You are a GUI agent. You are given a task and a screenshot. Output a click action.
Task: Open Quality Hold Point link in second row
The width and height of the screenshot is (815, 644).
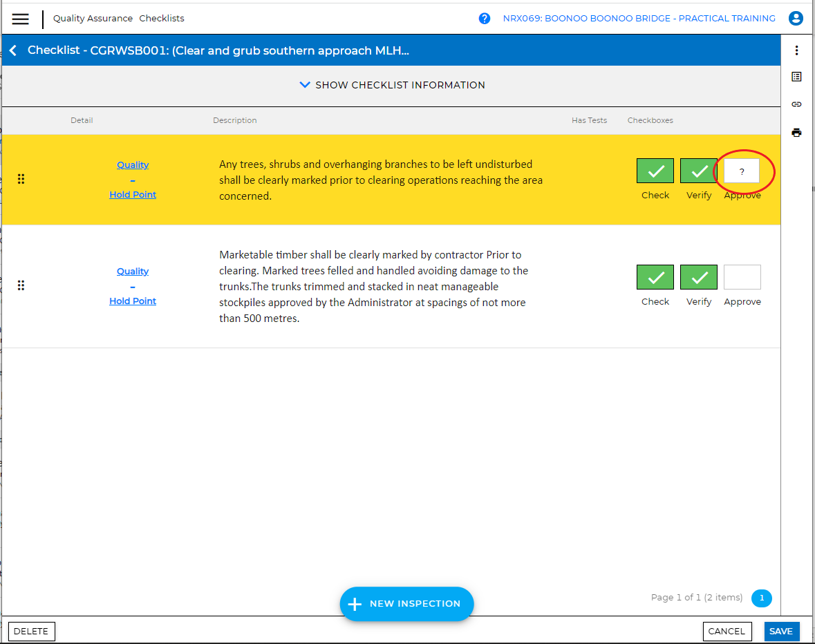[133, 286]
